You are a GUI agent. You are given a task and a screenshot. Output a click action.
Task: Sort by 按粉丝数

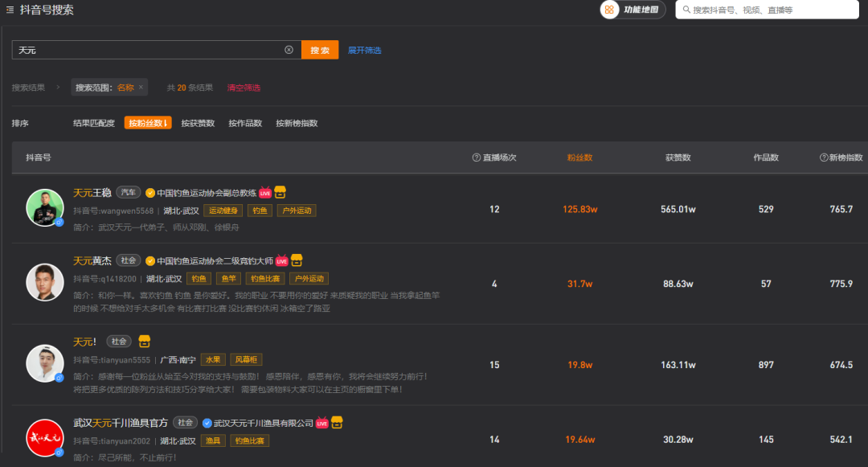pyautogui.click(x=148, y=123)
